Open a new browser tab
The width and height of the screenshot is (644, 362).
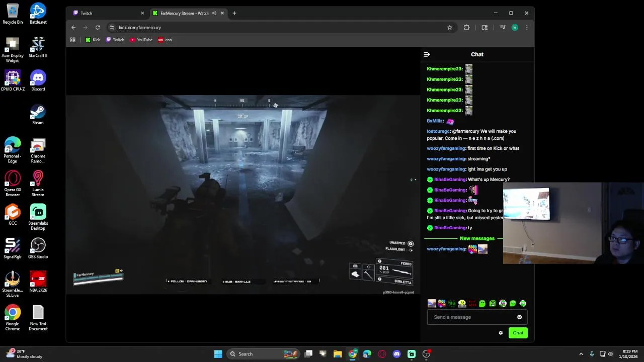(x=234, y=13)
